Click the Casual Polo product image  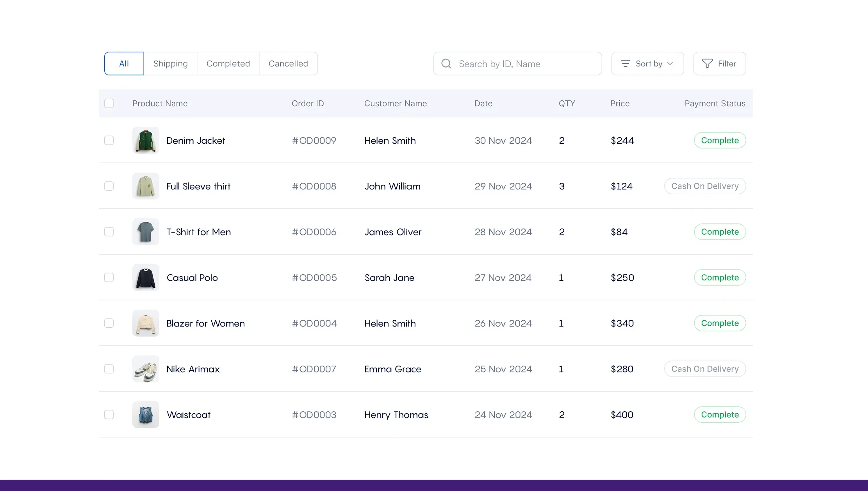[x=145, y=277]
